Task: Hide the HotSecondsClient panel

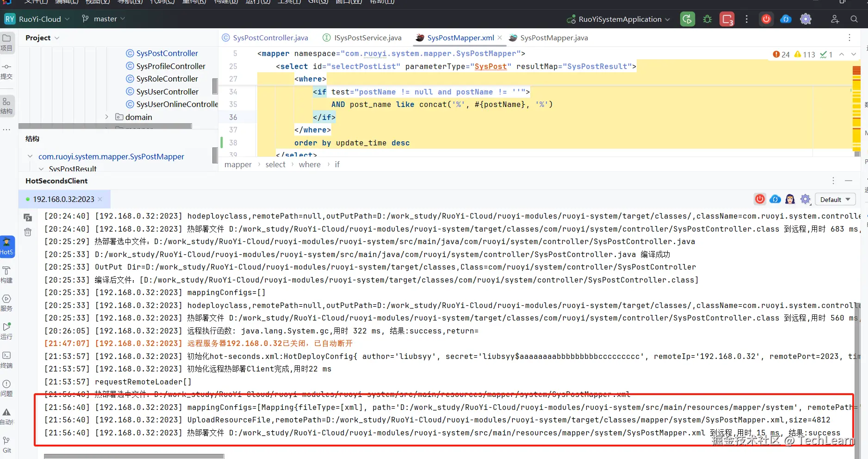Action: [849, 181]
